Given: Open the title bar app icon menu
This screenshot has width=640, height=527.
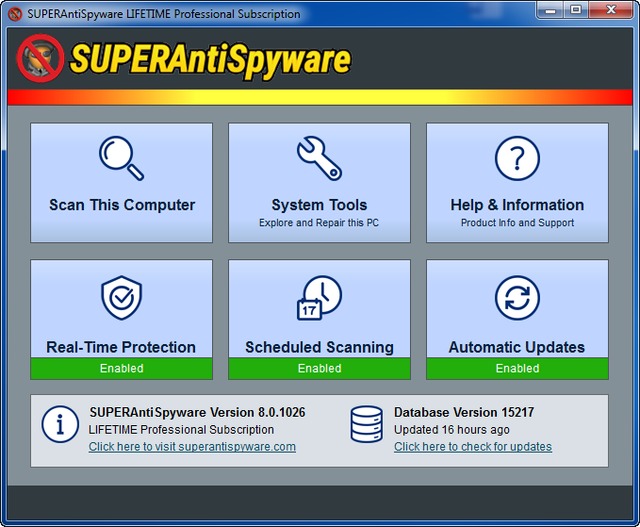Looking at the screenshot, I should point(13,14).
